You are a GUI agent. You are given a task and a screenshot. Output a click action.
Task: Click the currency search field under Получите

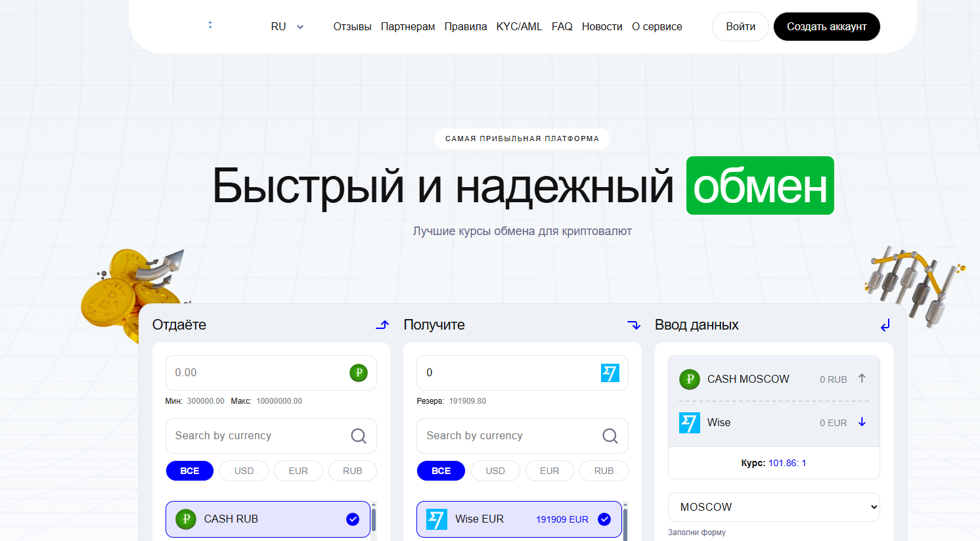point(522,436)
